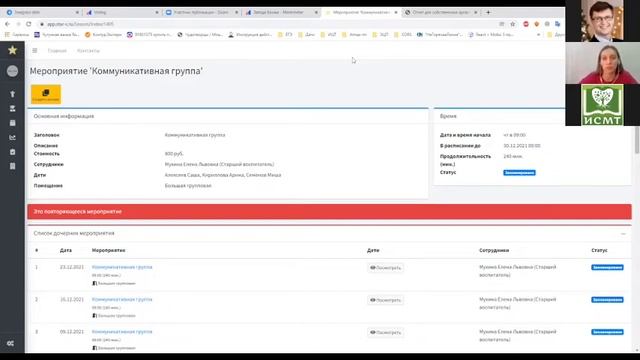The height and width of the screenshot is (360, 640).
Task: Open the calendar icon in sidebar
Action: 12,123
